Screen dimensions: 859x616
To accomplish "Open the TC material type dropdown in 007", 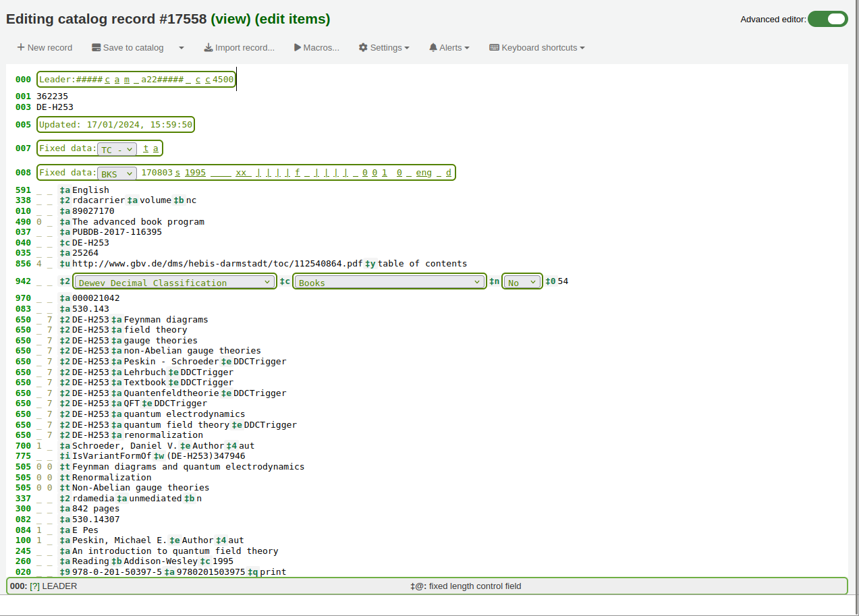I will click(117, 149).
